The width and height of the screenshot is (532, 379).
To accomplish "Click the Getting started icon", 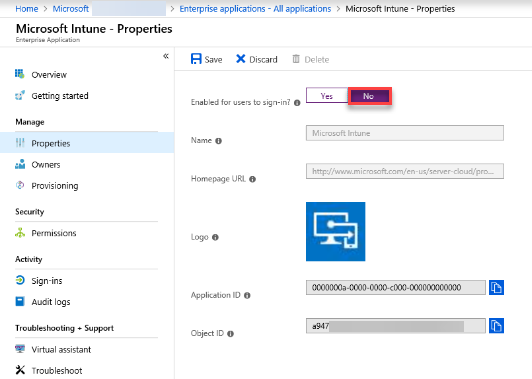I will coord(20,95).
